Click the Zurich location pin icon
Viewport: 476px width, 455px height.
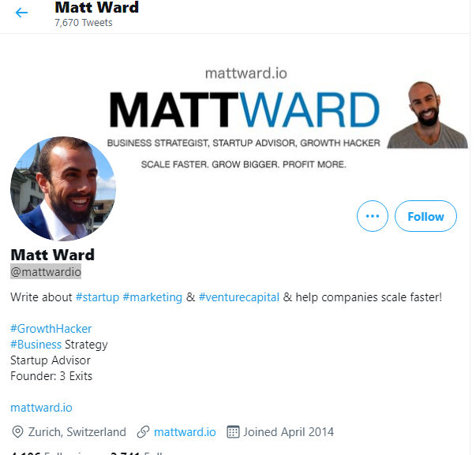[17, 431]
